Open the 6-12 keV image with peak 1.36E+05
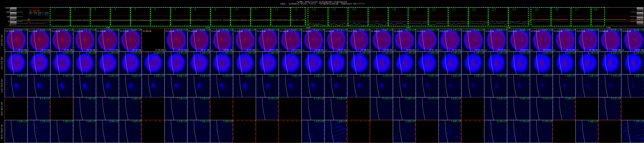This screenshot has width=644, height=143. tap(199, 63)
